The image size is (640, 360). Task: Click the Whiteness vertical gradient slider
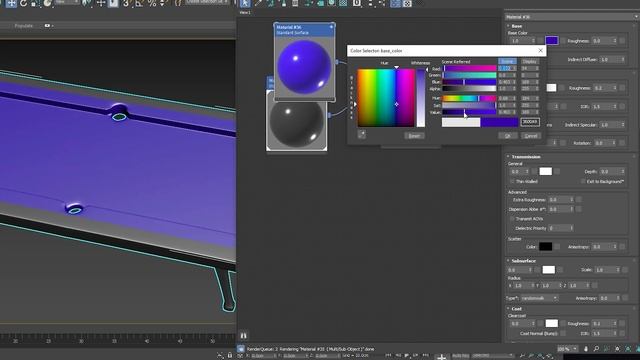420,98
